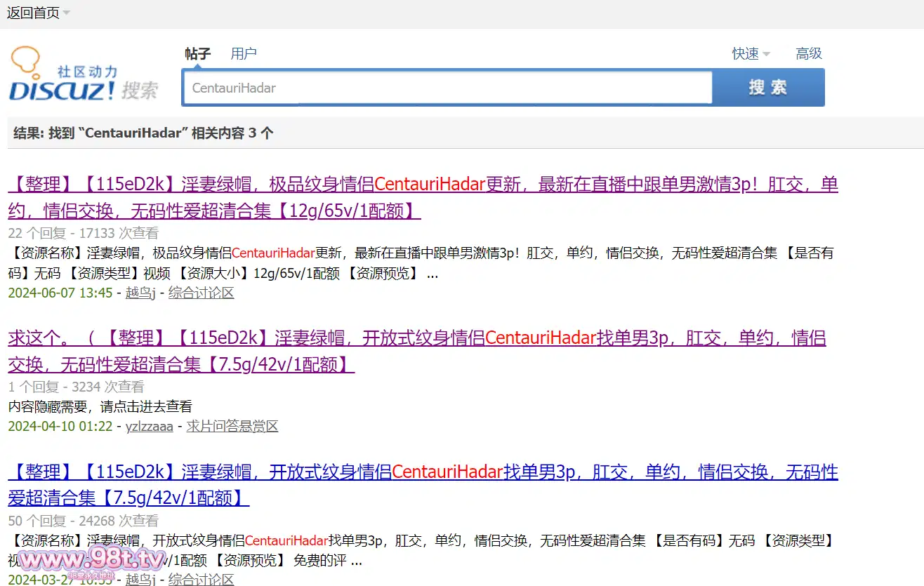Open the 返回首页 dropdown arrow
This screenshot has width=924, height=586.
(x=66, y=13)
